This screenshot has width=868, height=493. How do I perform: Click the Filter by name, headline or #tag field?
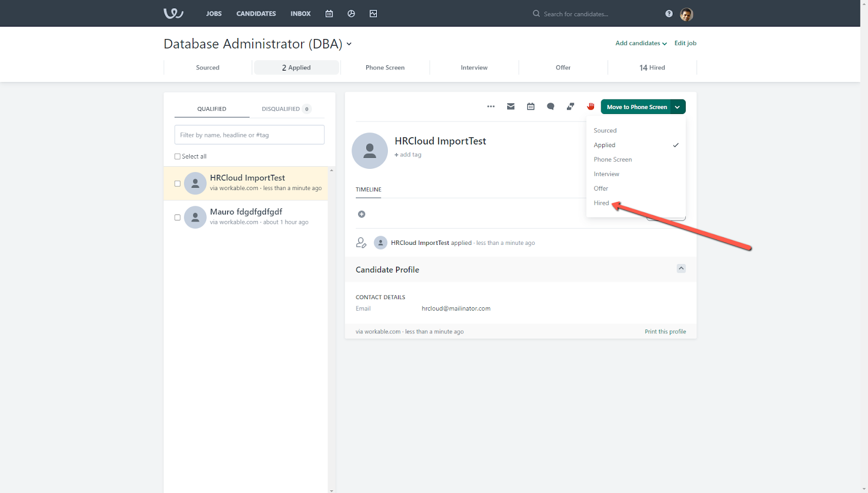pos(250,135)
